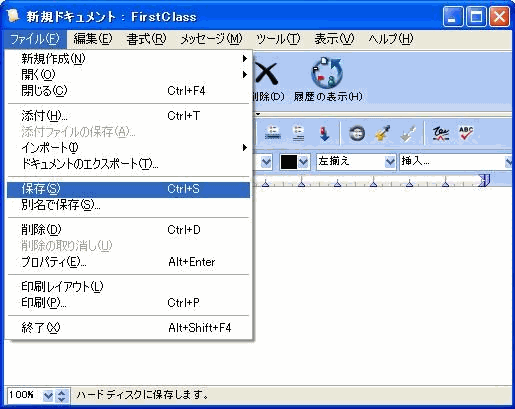This screenshot has height=409, width=515.
Task: Click the red underline text style icon
Action: [441, 133]
